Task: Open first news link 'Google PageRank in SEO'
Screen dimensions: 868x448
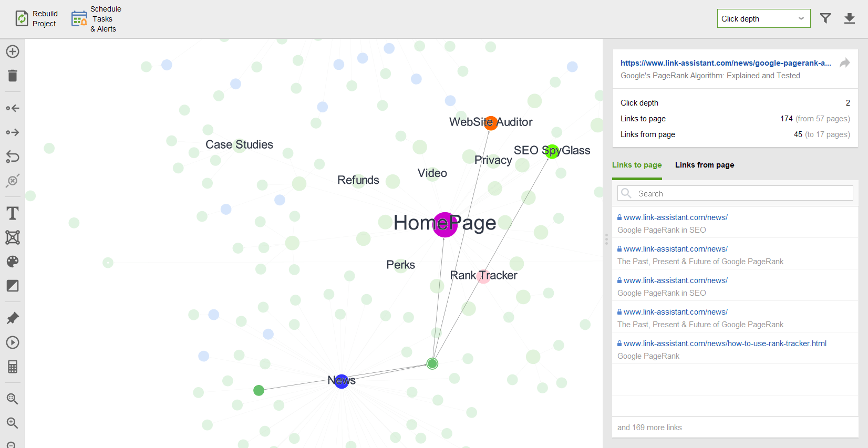Action: pos(675,217)
